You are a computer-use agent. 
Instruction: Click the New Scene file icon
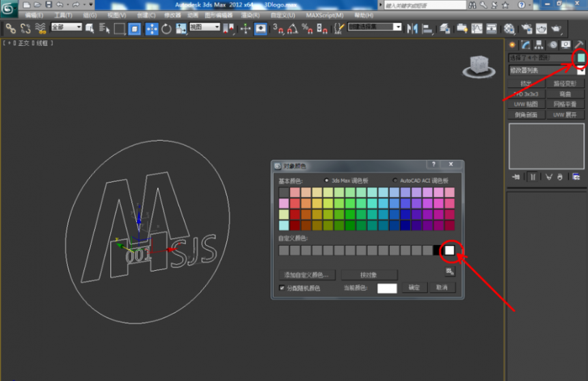26,5
